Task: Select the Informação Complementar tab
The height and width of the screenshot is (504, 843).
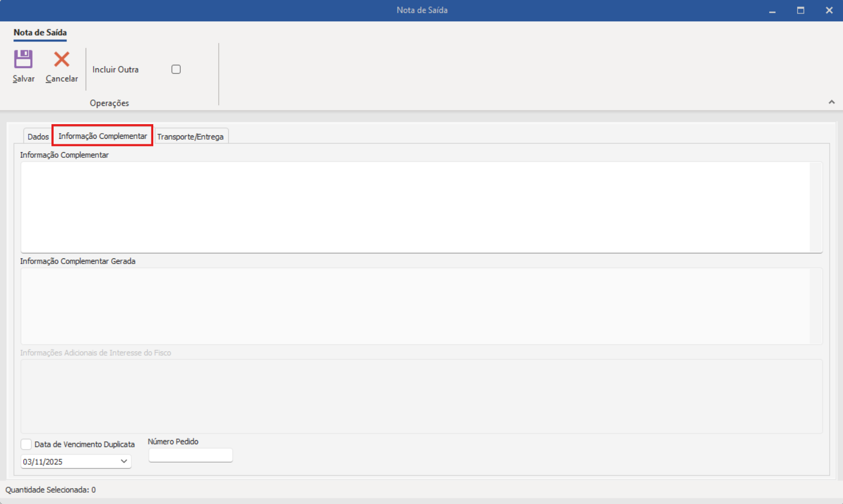Action: [x=102, y=136]
